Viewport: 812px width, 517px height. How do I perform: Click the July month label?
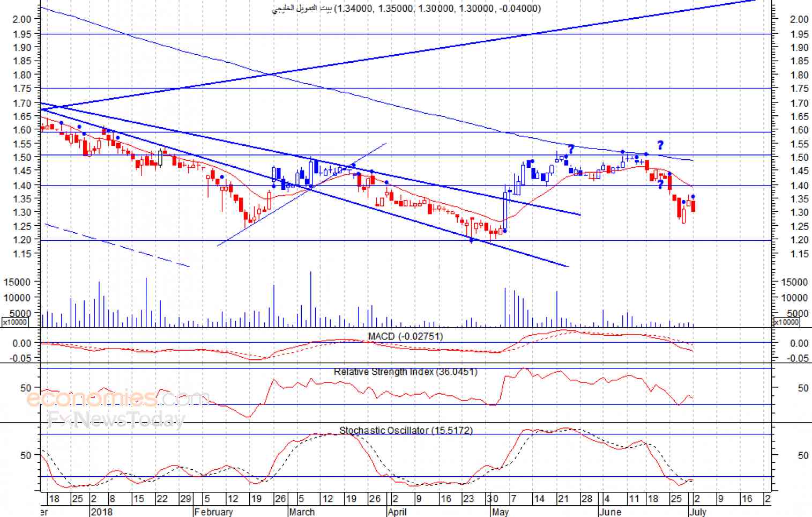point(698,512)
